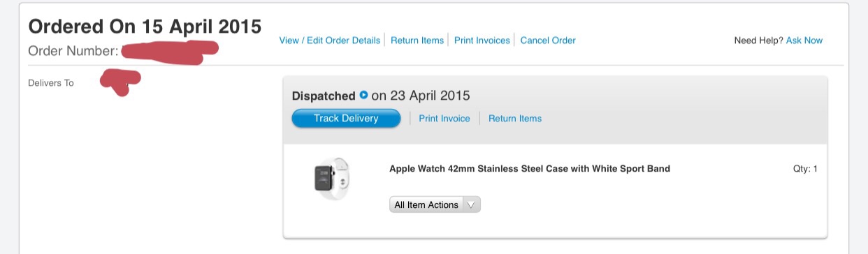The height and width of the screenshot is (254, 868).
Task: Click the Order Number label
Action: tap(73, 52)
